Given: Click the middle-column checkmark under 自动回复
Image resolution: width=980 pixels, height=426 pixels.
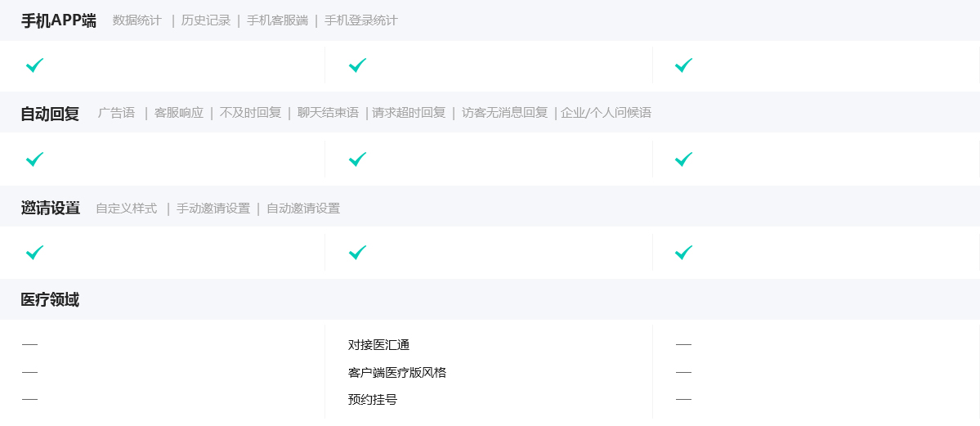Looking at the screenshot, I should tap(357, 159).
